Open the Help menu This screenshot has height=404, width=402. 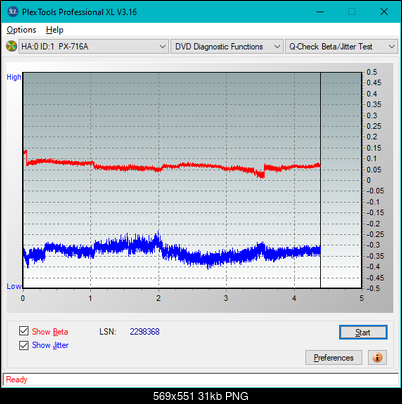coord(55,30)
